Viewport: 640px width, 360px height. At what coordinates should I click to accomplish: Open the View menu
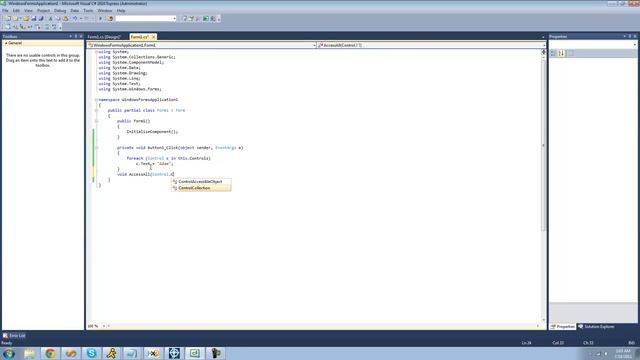tap(28, 11)
